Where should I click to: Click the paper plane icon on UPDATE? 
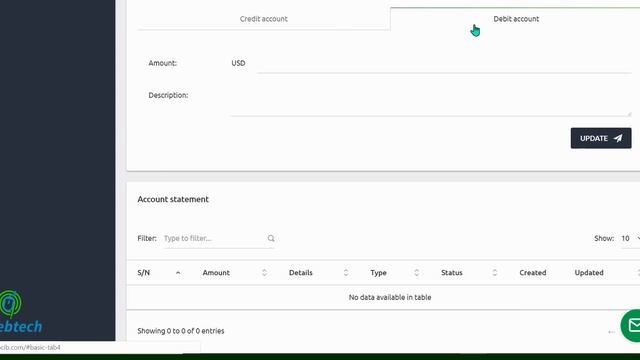click(x=618, y=138)
